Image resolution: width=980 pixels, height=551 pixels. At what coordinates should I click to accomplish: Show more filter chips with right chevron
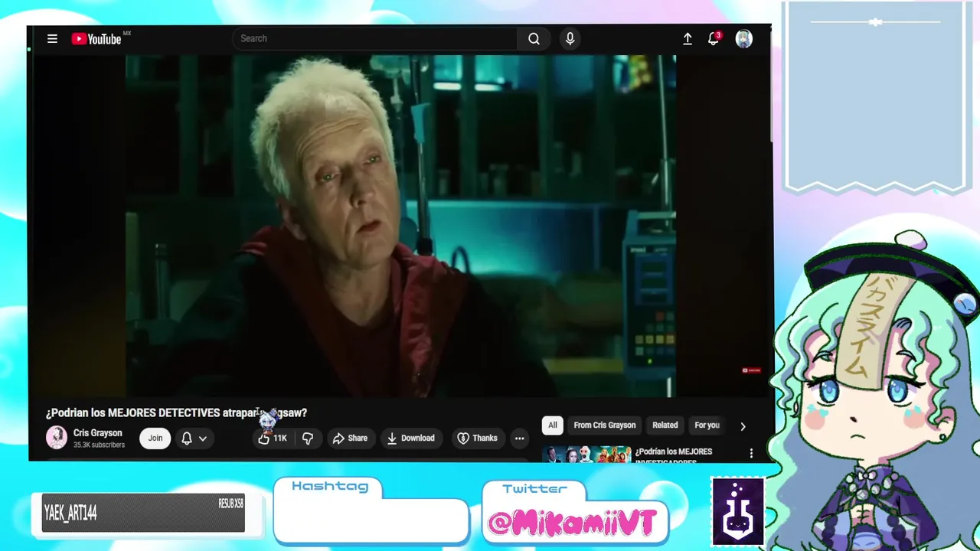pyautogui.click(x=743, y=426)
